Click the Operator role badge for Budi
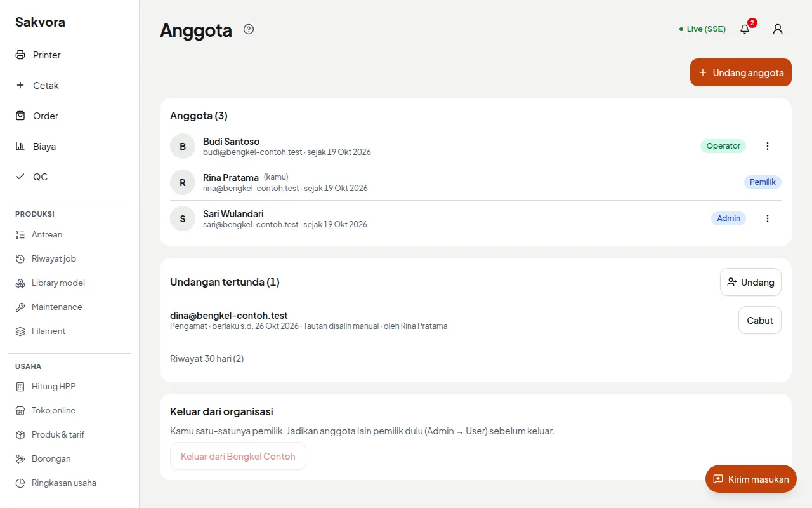This screenshot has height=508, width=812. pyautogui.click(x=723, y=146)
